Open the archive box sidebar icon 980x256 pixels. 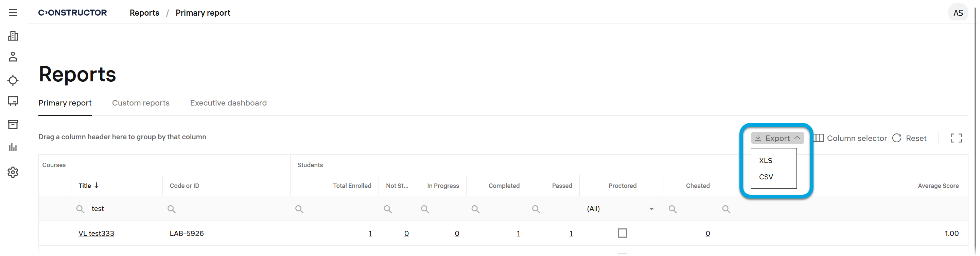(13, 124)
